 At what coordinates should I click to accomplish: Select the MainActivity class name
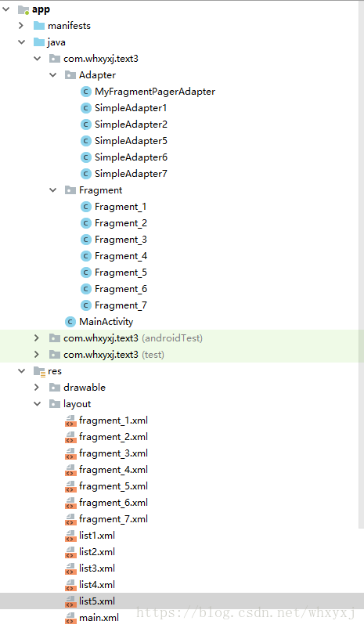click(x=106, y=322)
